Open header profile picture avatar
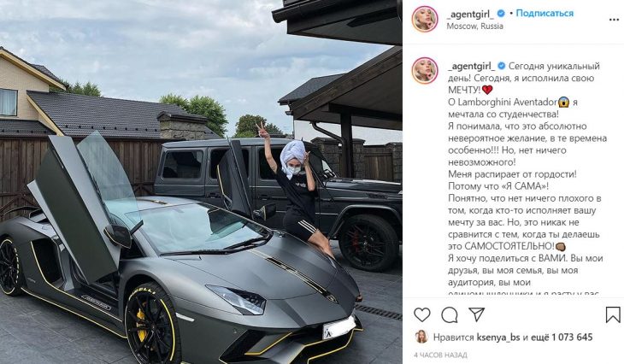This screenshot has height=364, width=624. pyautogui.click(x=425, y=19)
